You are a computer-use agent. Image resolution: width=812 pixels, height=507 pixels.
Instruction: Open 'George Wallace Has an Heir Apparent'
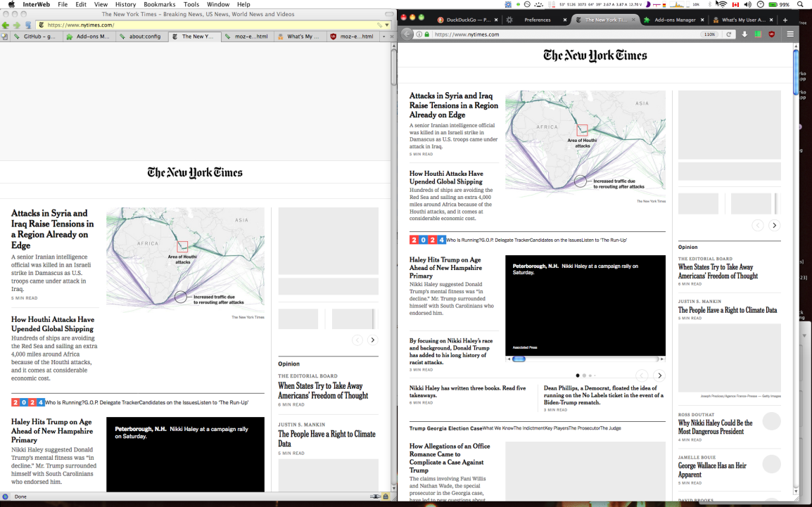point(712,470)
